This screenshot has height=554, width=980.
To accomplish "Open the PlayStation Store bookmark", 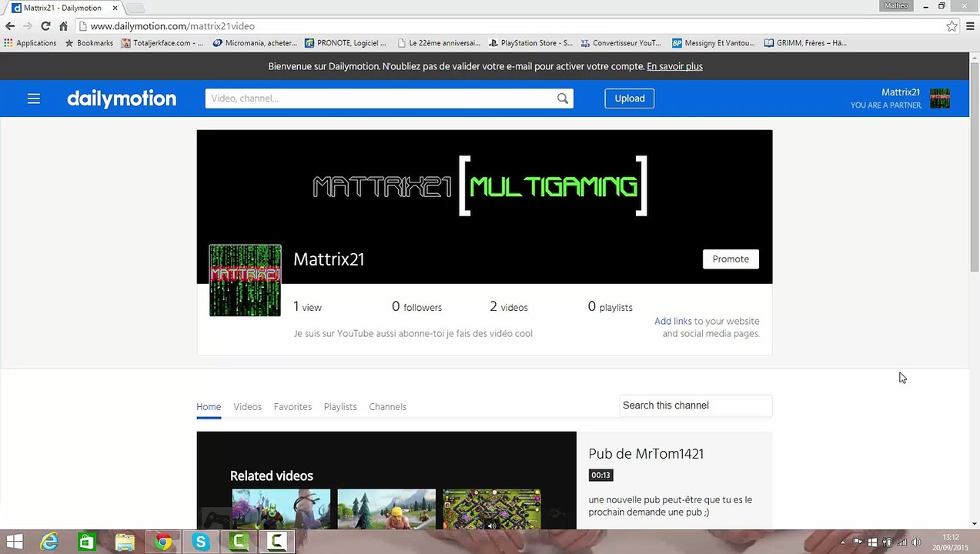I will (530, 43).
